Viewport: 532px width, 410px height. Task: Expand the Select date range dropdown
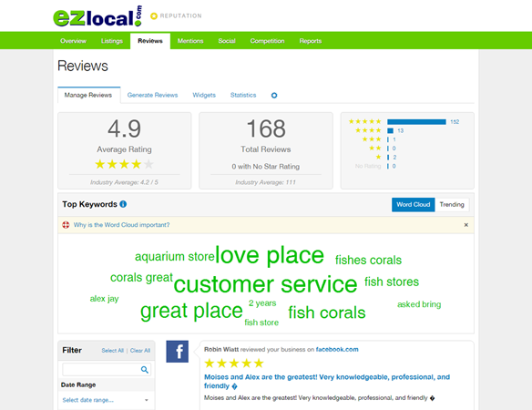click(x=106, y=400)
